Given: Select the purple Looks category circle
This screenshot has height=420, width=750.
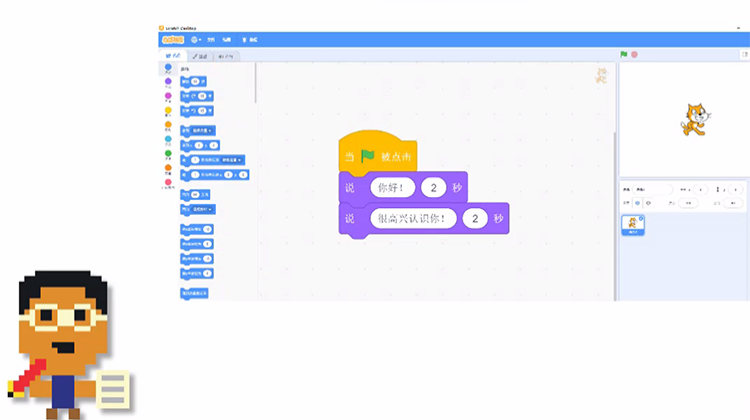Looking at the screenshot, I should [168, 83].
